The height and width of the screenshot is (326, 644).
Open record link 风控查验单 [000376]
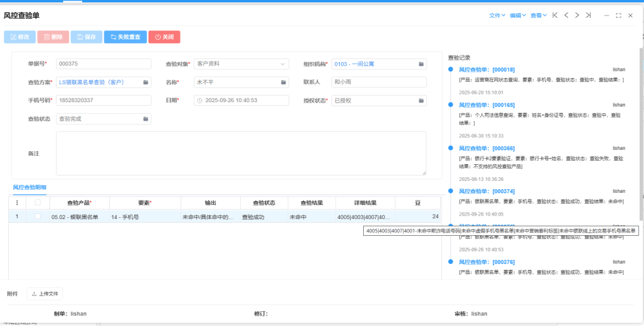(487, 262)
